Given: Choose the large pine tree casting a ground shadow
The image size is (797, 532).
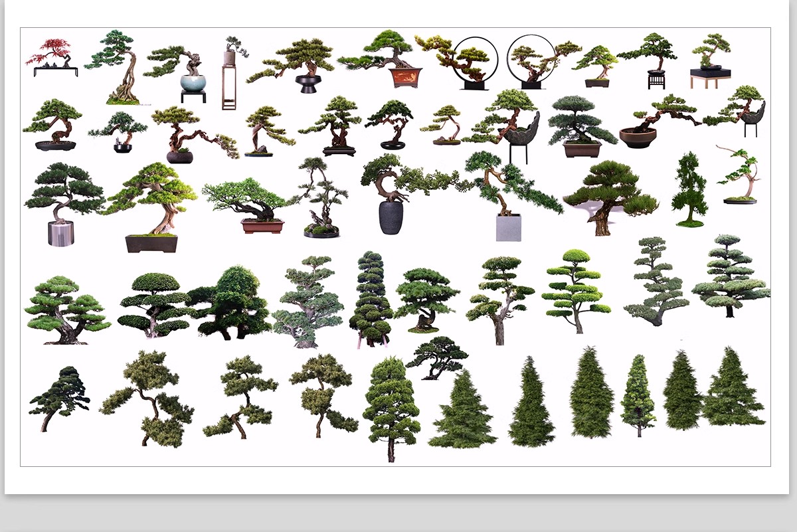Looking at the screenshot, I should point(610,198).
